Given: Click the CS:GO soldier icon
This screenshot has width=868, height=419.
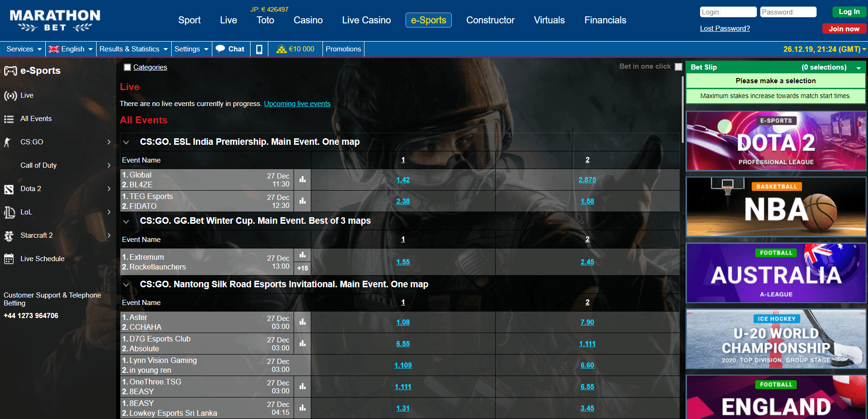Looking at the screenshot, I should point(7,142).
